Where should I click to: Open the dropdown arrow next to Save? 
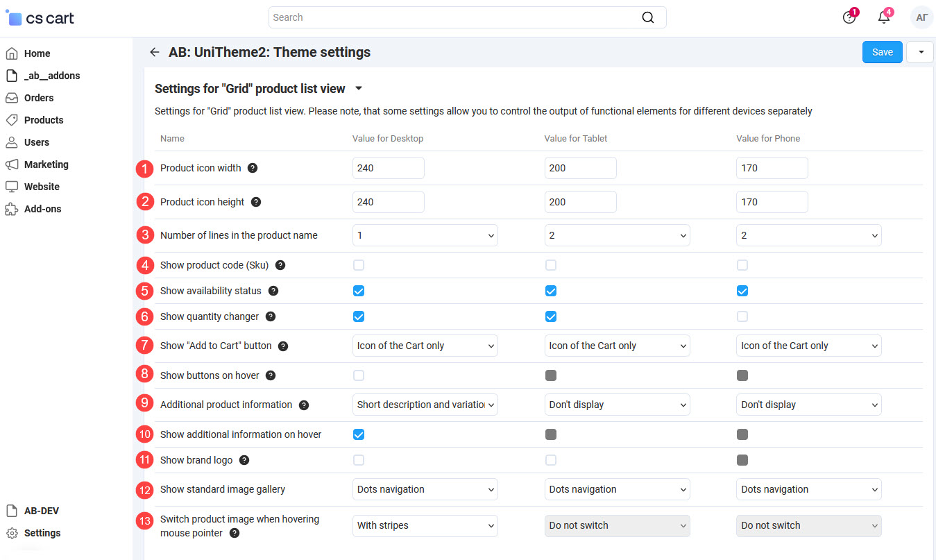920,52
